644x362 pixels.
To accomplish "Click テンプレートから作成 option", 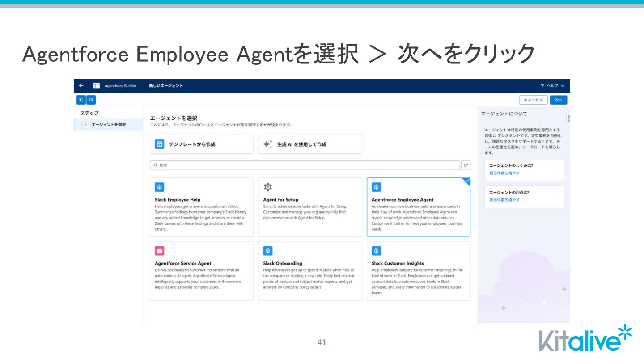I will click(202, 144).
